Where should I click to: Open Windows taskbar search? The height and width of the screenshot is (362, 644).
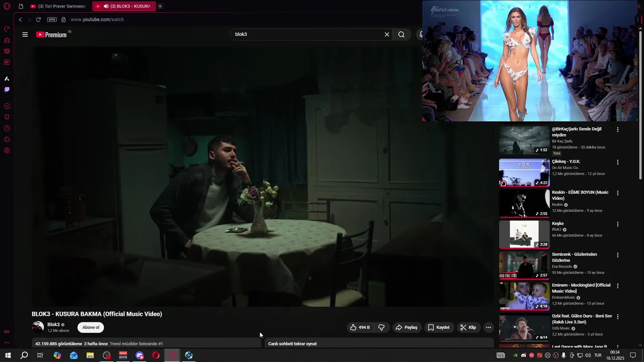coord(24,355)
